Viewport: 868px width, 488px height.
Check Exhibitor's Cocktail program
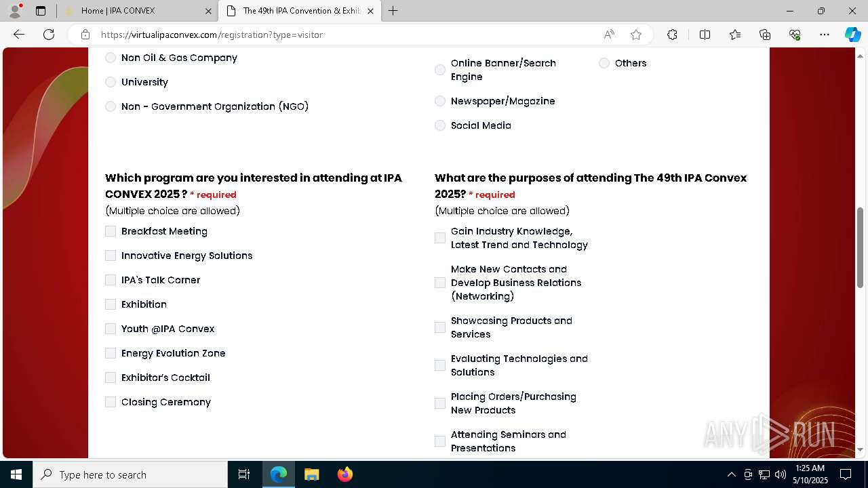[111, 378]
